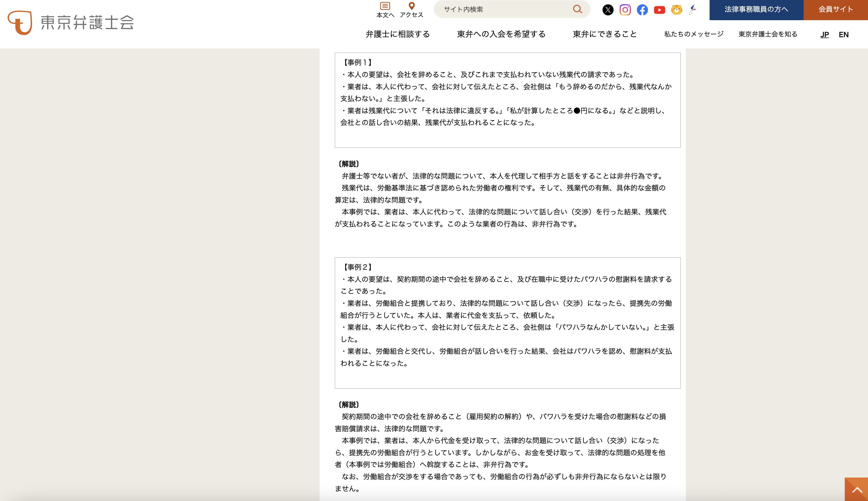Expand 東弁にできること menu
The height and width of the screenshot is (501, 868).
pos(605,34)
